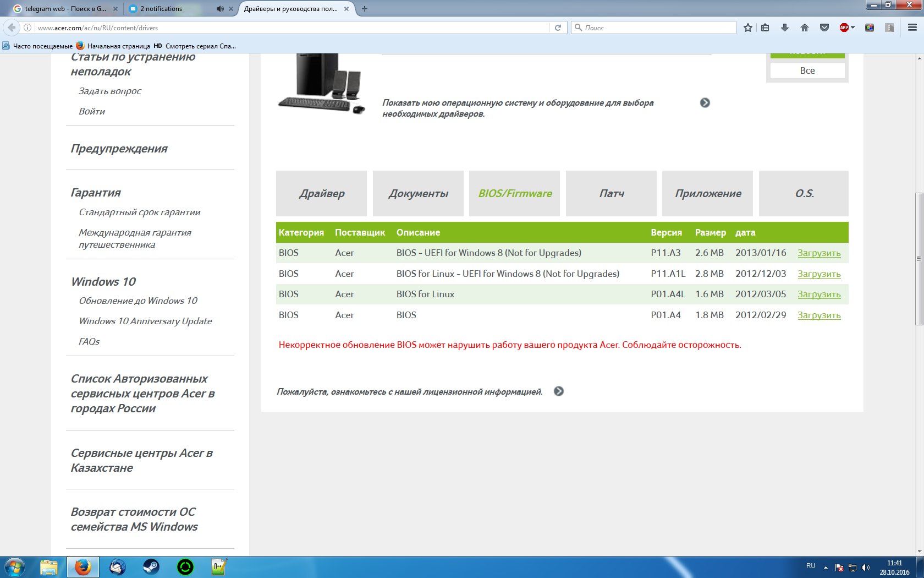
Task: Open Notepad++ from the taskbar
Action: (x=219, y=567)
